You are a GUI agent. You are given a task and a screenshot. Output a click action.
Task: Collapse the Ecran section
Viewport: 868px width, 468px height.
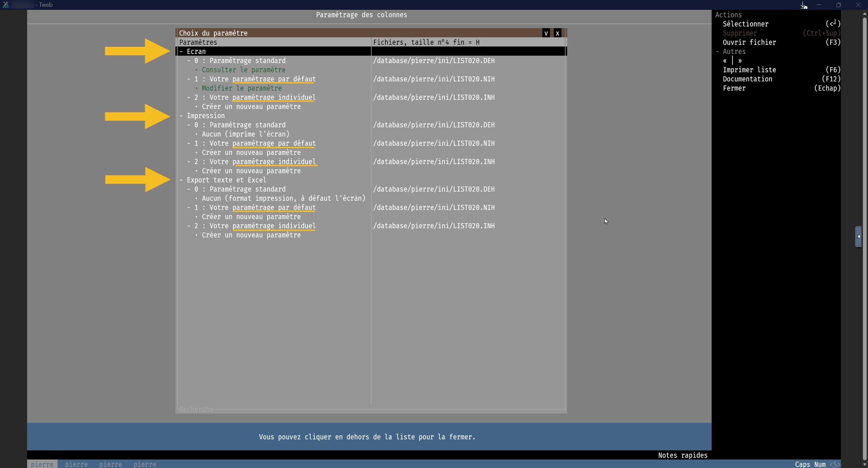click(x=181, y=52)
